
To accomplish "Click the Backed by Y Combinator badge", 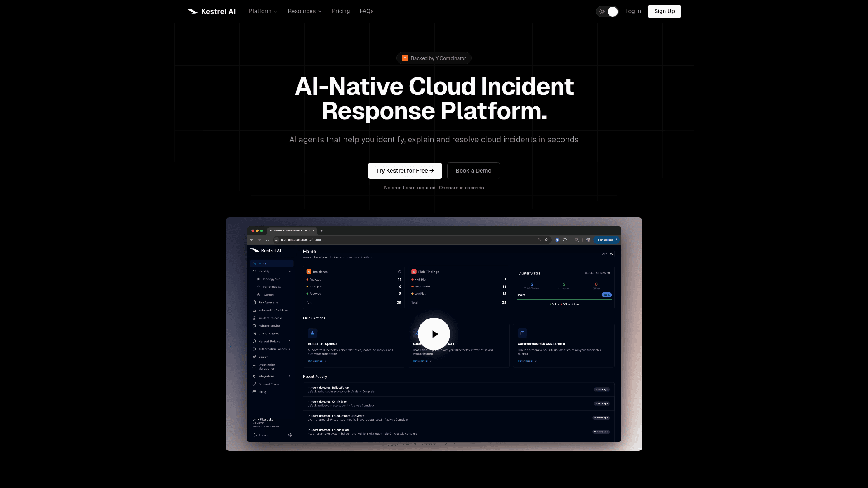I will click(434, 58).
